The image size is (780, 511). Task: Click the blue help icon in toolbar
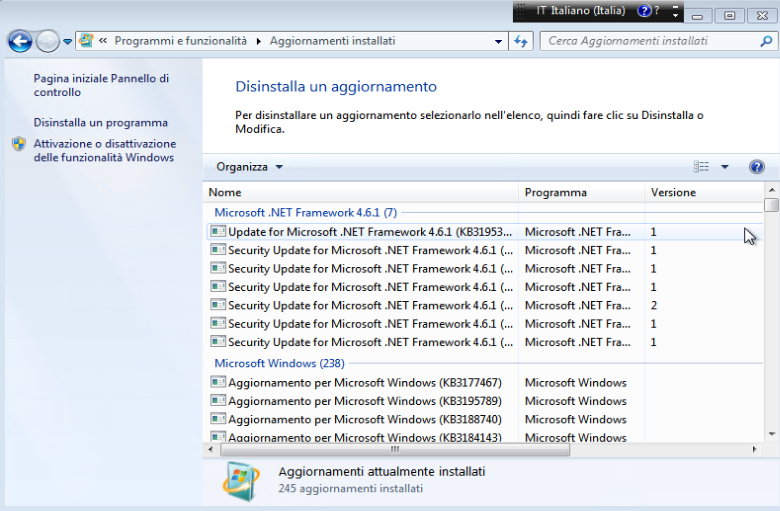coord(757,167)
